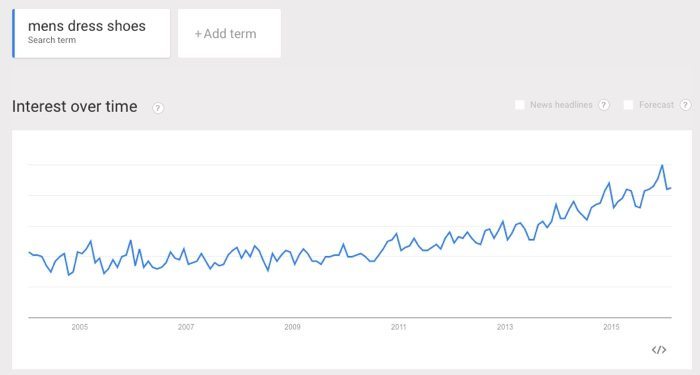Click the 2011 axis label

click(x=399, y=327)
